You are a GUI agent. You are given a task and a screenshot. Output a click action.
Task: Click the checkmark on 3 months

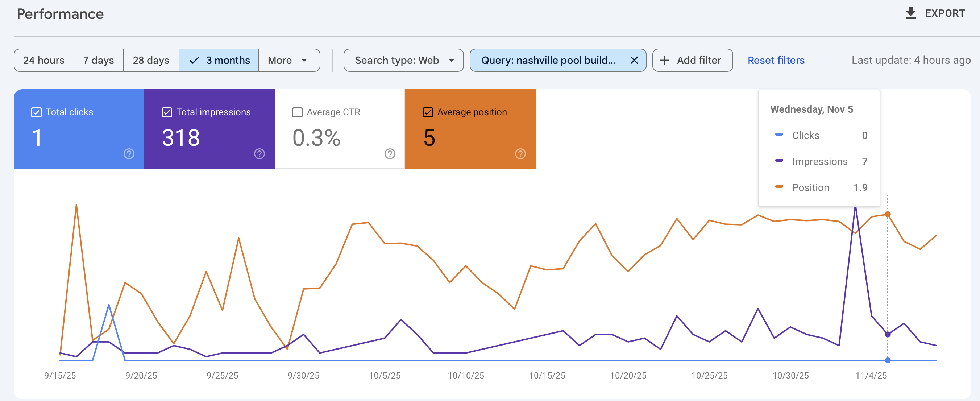pos(194,60)
